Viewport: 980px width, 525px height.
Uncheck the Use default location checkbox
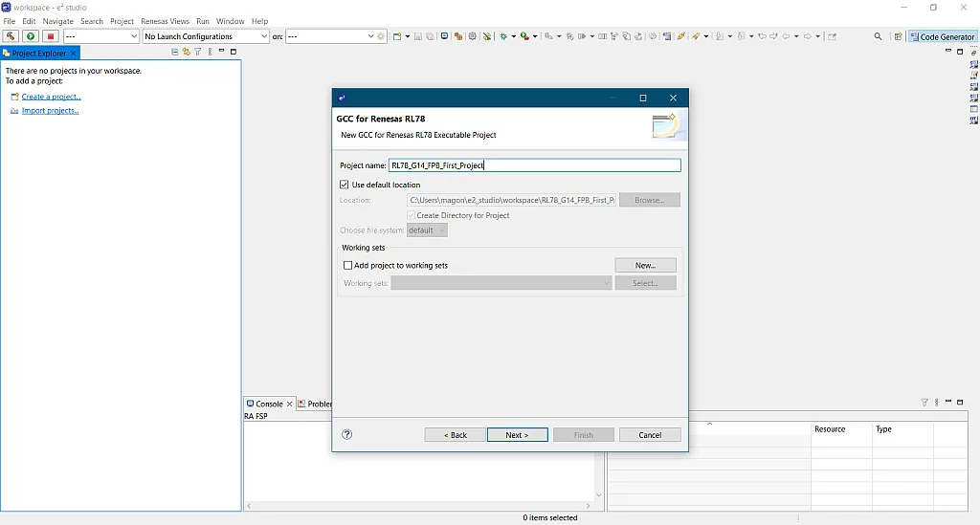coord(345,185)
